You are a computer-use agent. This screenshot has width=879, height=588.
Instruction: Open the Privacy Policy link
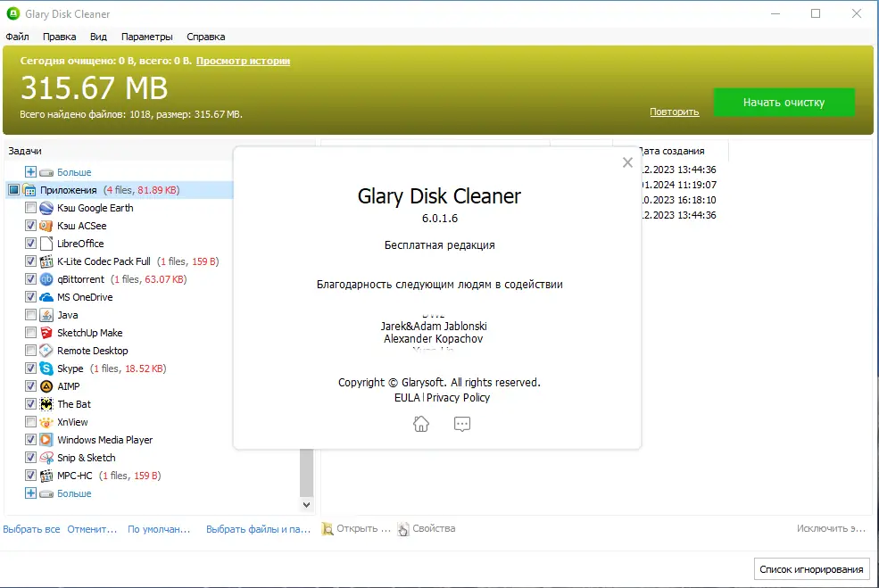[x=458, y=397]
